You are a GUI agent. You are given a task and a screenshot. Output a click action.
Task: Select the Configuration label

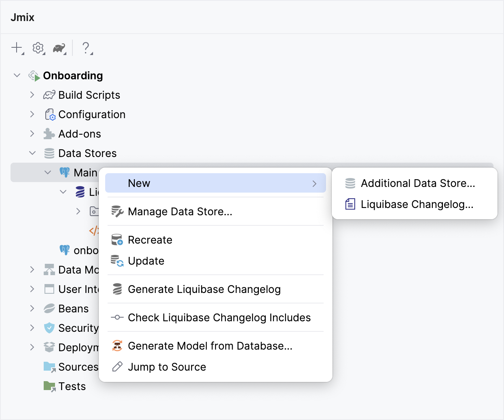(92, 115)
